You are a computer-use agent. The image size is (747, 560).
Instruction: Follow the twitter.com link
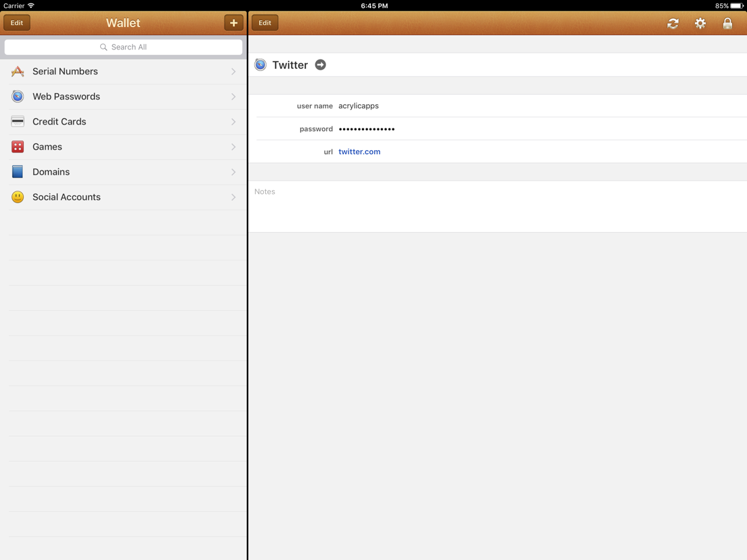point(359,151)
